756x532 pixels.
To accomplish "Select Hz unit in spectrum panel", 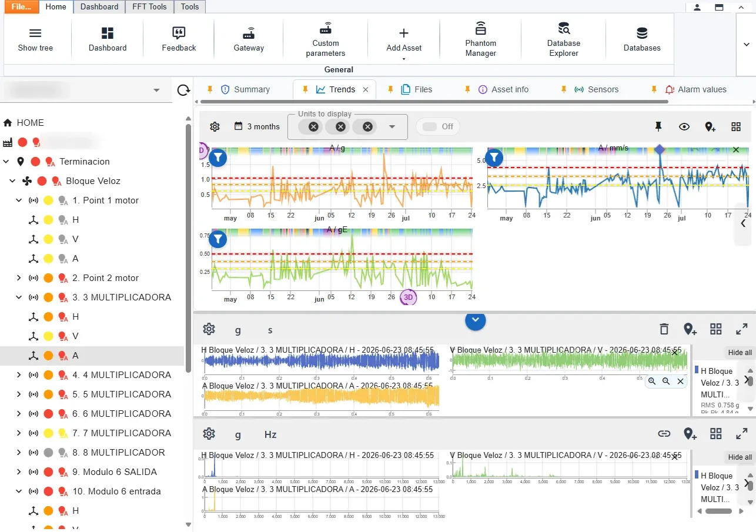I will coord(270,435).
